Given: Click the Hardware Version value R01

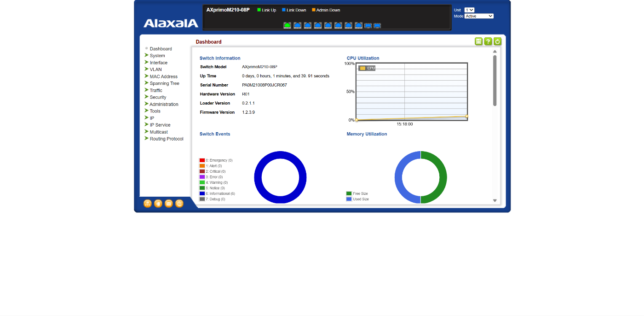Looking at the screenshot, I should coord(246,94).
